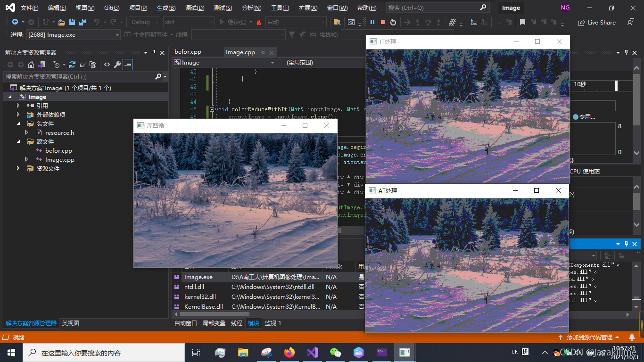Click the Save All icon
This screenshot has width=644, height=362.
point(83,22)
